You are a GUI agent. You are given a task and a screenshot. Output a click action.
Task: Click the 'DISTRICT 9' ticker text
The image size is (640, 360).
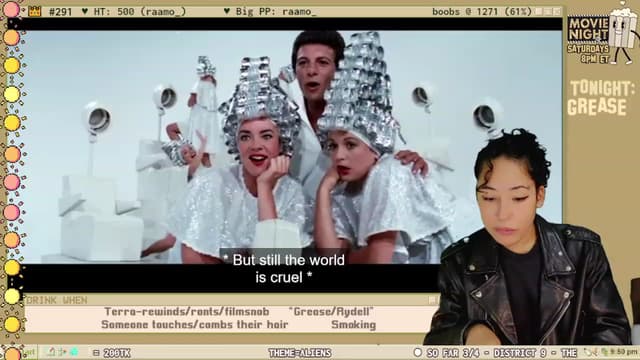521,353
